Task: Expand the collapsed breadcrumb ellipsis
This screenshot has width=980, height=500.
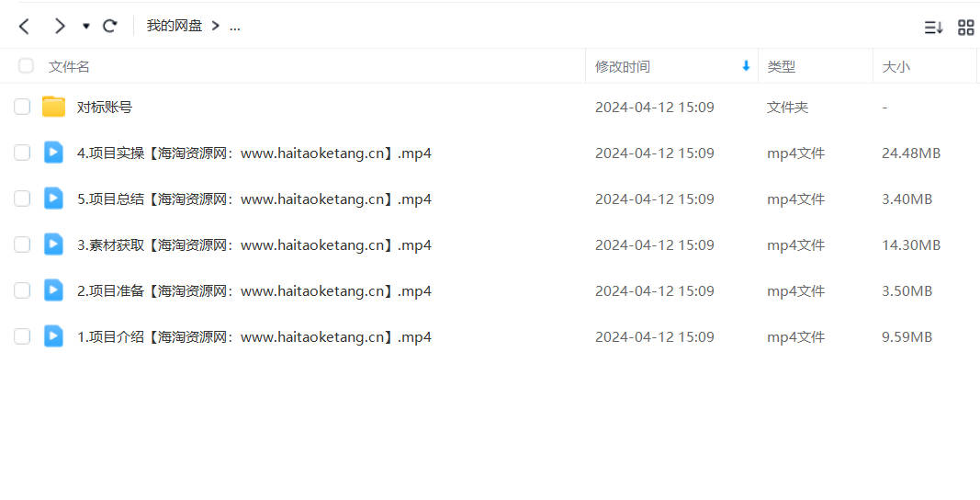Action: pos(234,27)
